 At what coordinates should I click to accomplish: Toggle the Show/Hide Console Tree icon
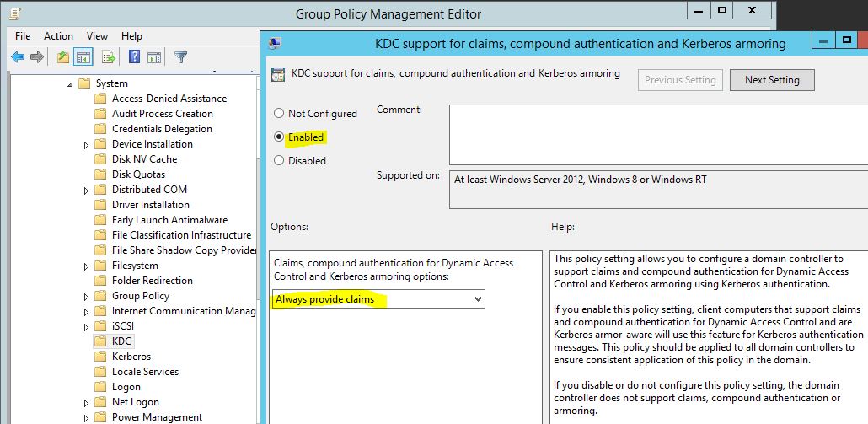(83, 57)
